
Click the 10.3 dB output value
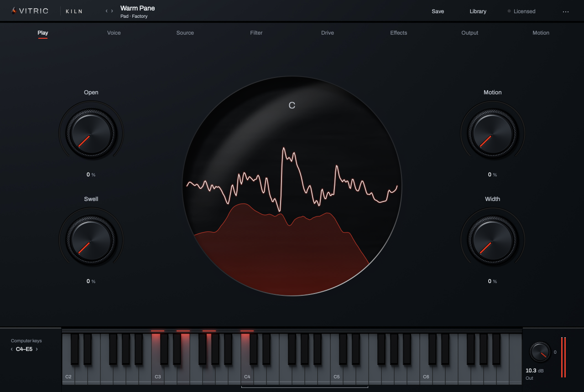535,371
